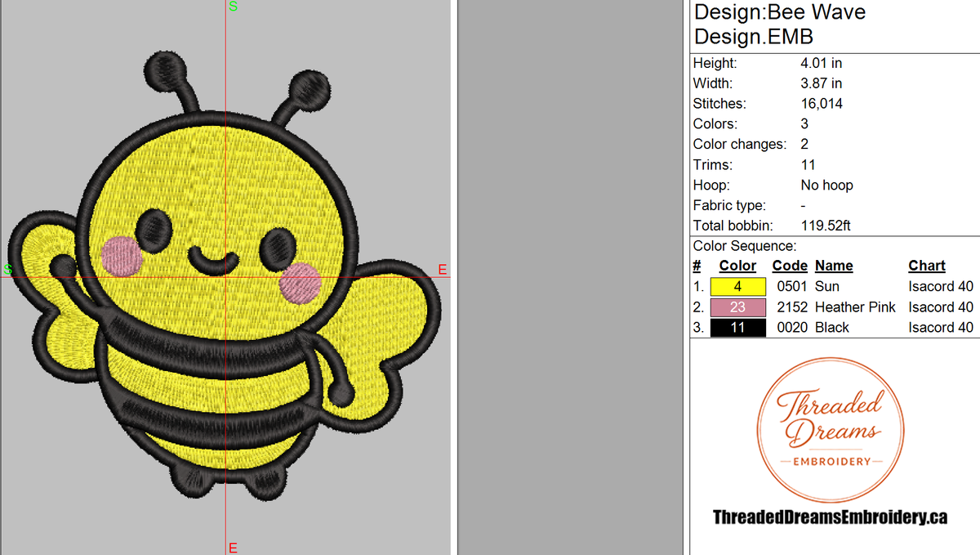
Task: Click the Trims value '11'
Action: [808, 165]
